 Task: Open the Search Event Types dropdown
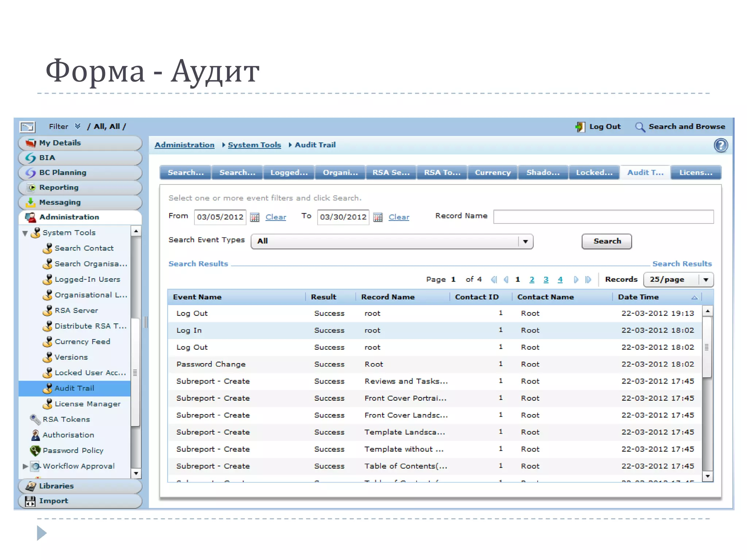tap(525, 241)
